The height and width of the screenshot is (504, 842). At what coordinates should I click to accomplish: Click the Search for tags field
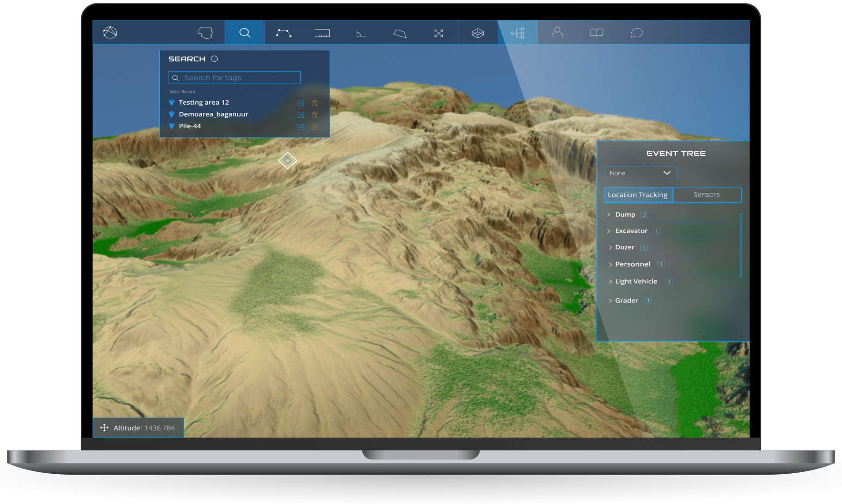[x=238, y=78]
